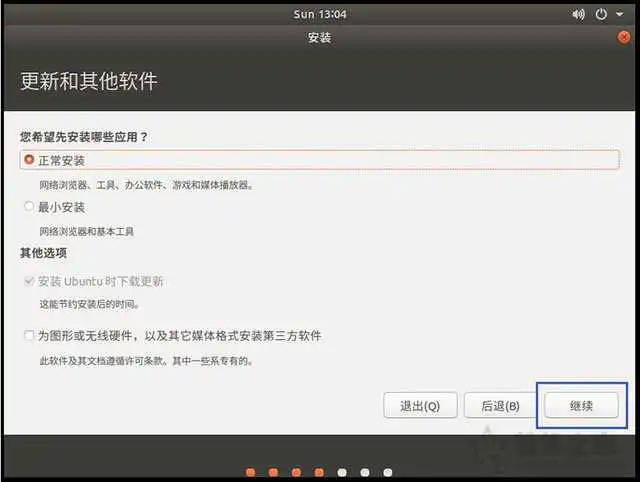Click description 网络浏览器、工具、办公软件、游戏和媒体播放器
The width and height of the screenshot is (640, 482).
point(146,185)
